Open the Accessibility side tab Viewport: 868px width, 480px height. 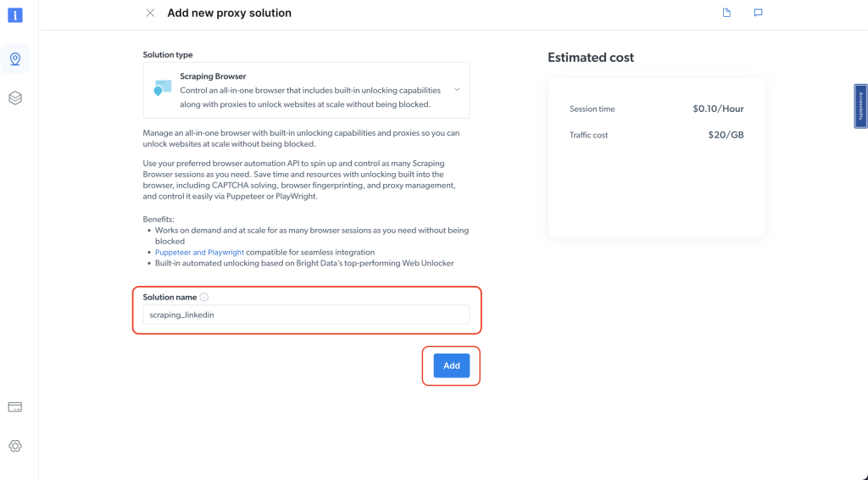coord(860,106)
